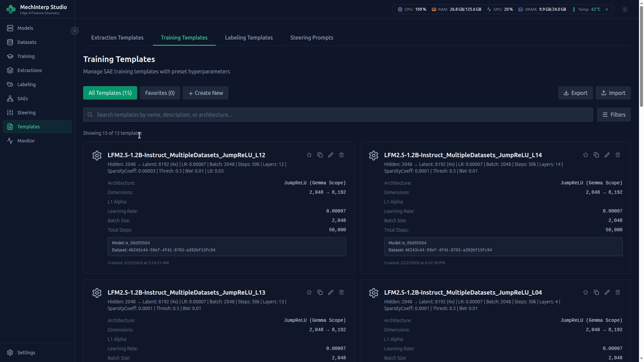Filter to Favorites (0)
This screenshot has width=644, height=362.
[x=160, y=93]
